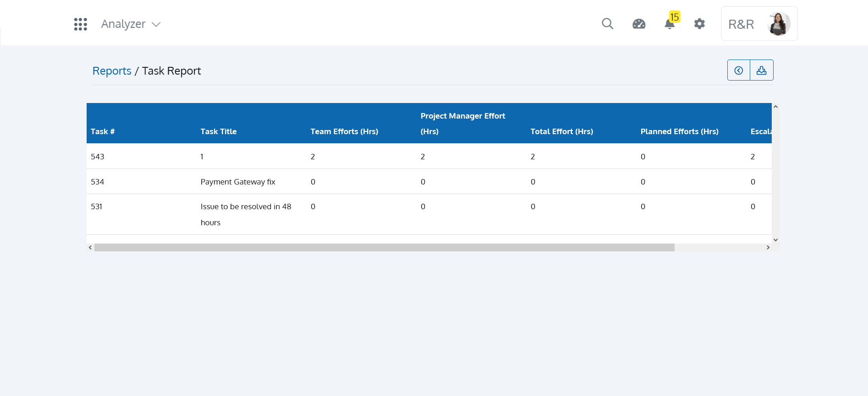Select task number 531 cell
This screenshot has width=868, height=396.
97,206
